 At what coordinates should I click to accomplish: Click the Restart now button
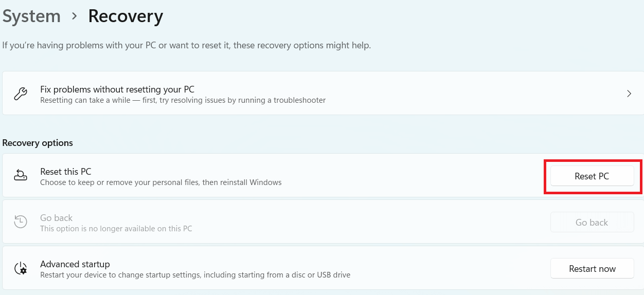(592, 268)
